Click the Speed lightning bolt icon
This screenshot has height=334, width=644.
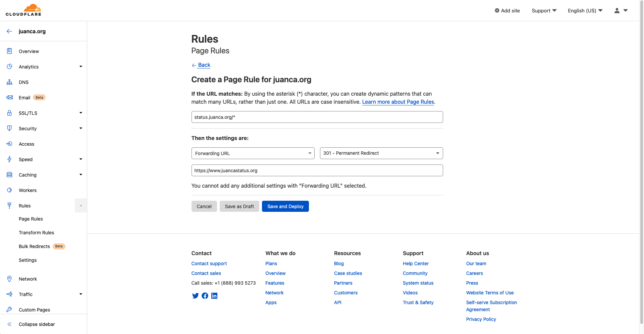click(9, 159)
